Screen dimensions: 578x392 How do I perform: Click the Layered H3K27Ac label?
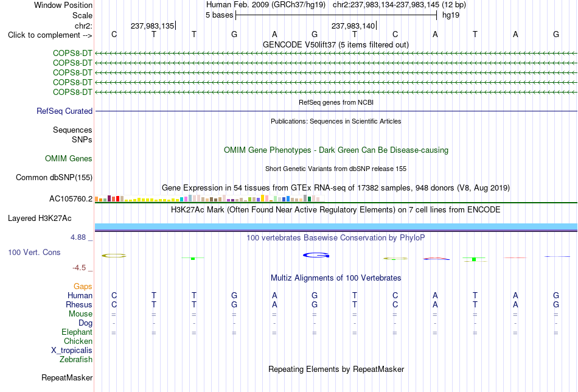pos(40,219)
